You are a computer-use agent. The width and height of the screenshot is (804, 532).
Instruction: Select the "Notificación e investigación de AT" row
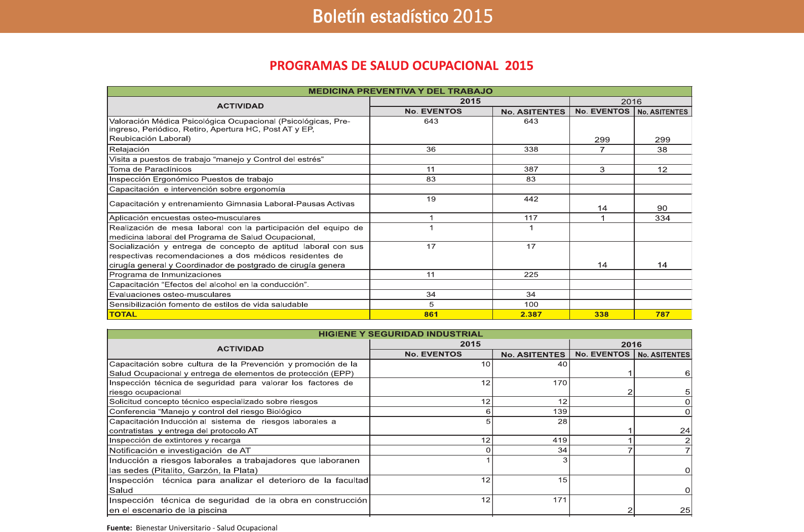tap(180, 450)
